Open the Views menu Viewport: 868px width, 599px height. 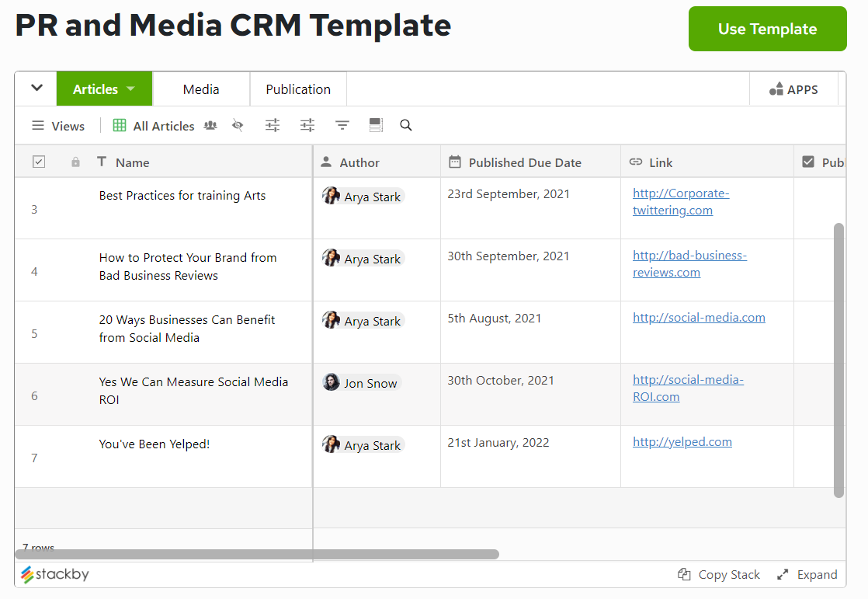[57, 125]
